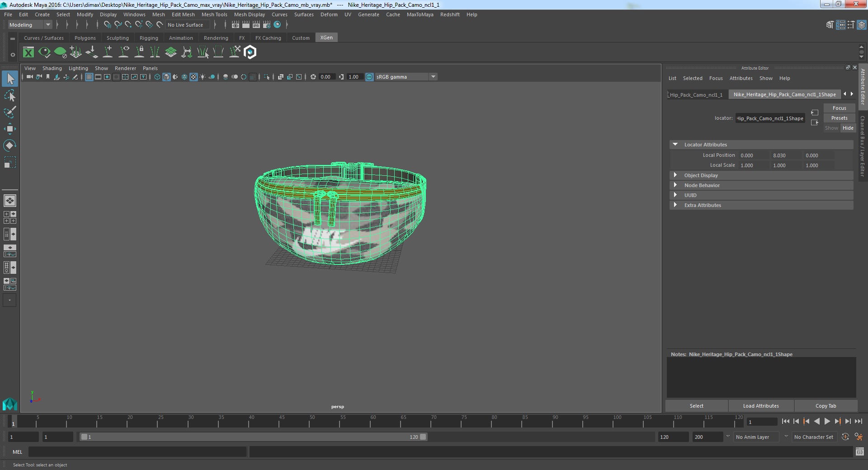Open the sRGB gamma dropdown
Viewport: 868px width, 470px height.
(406, 77)
